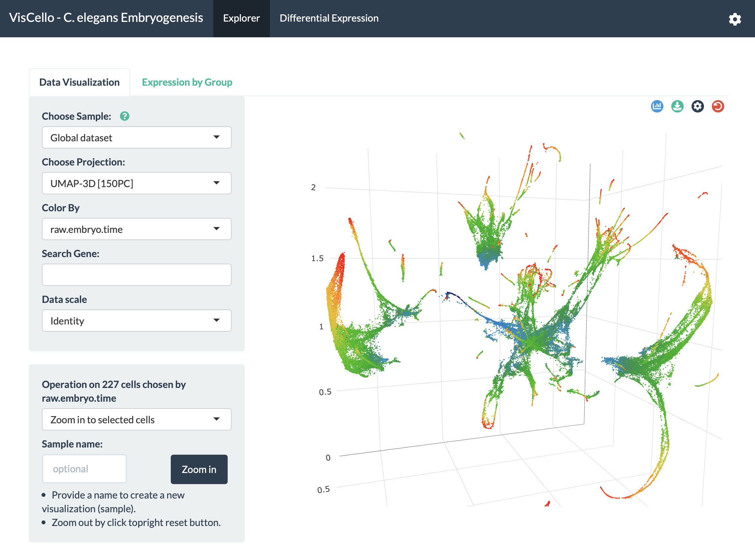Open the Differential Expression page

tap(329, 18)
